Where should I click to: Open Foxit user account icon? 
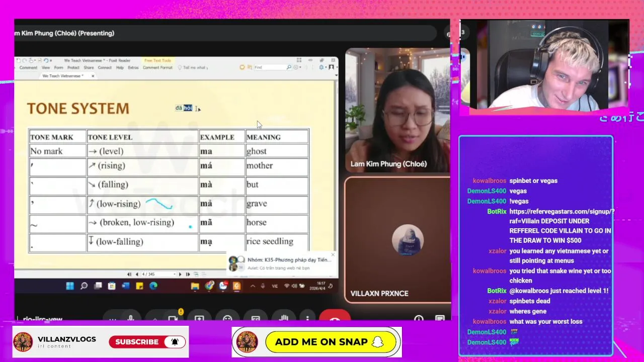point(331,67)
